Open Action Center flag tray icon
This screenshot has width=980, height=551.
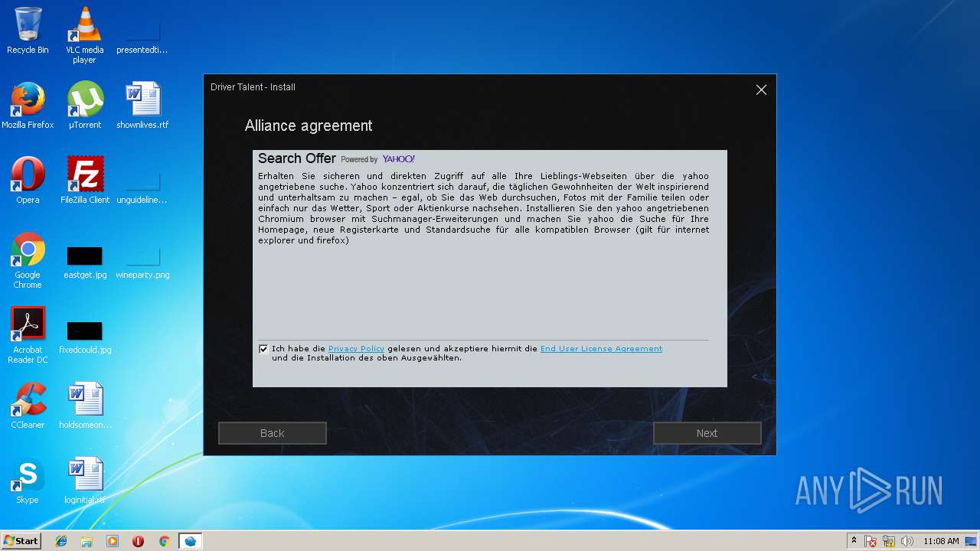point(871,541)
